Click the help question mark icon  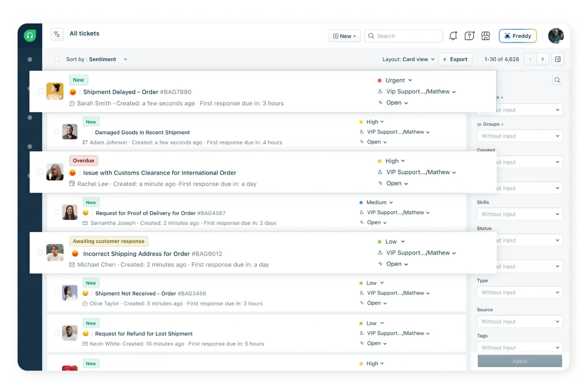(x=469, y=36)
